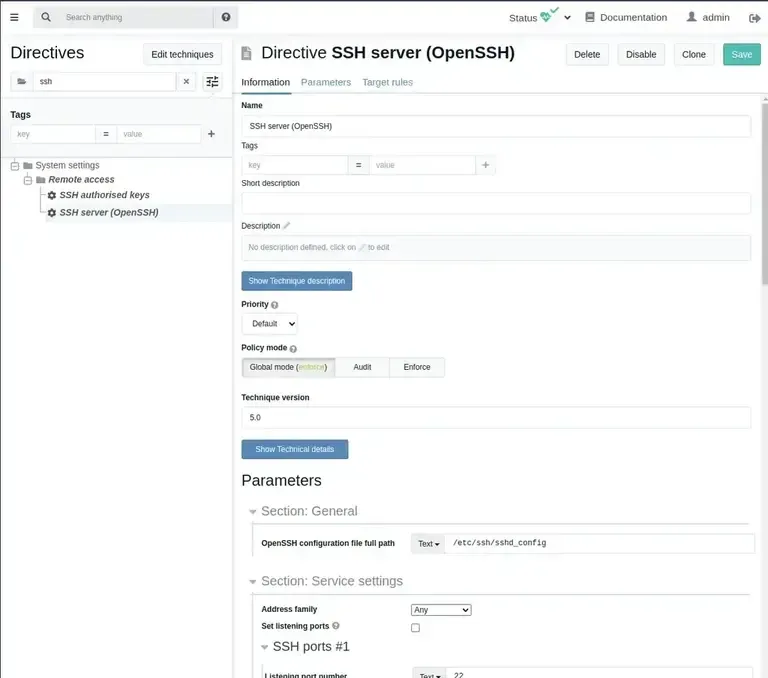Focus the directive Name field
The width and height of the screenshot is (768, 678).
pos(496,126)
